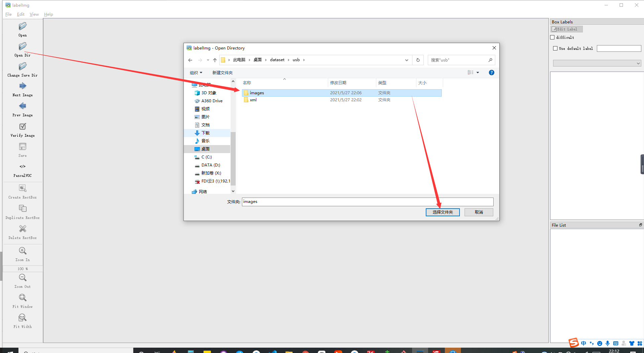Screen dimensions: 644x353
Task: Select the images folder row
Action: coord(342,93)
